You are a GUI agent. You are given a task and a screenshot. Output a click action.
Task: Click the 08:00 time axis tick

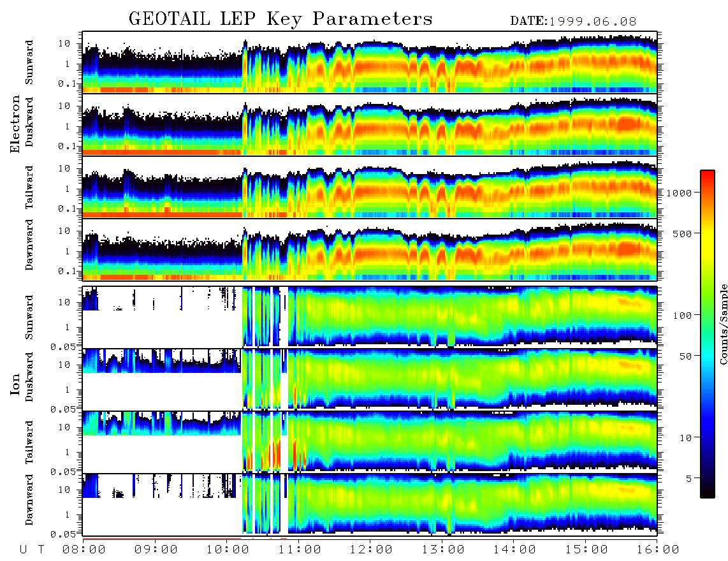84,550
